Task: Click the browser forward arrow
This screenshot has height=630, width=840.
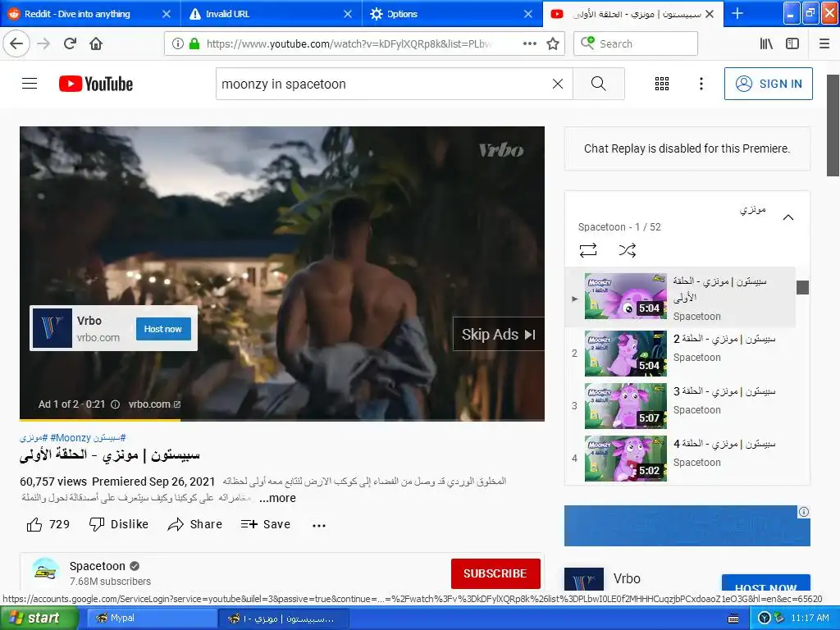Action: (44, 43)
